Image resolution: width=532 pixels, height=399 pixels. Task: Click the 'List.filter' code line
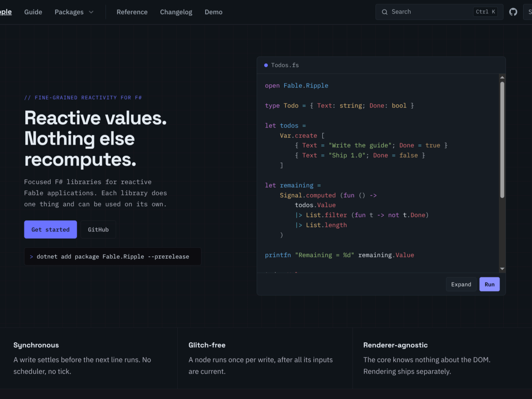tap(362, 215)
